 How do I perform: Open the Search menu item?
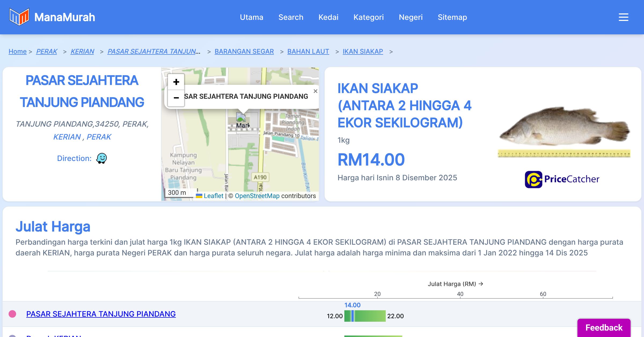(291, 17)
